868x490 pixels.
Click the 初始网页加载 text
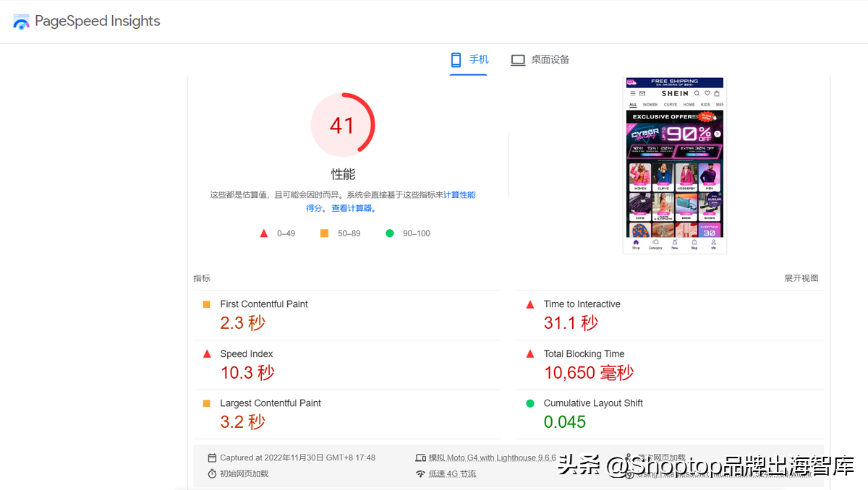244,474
